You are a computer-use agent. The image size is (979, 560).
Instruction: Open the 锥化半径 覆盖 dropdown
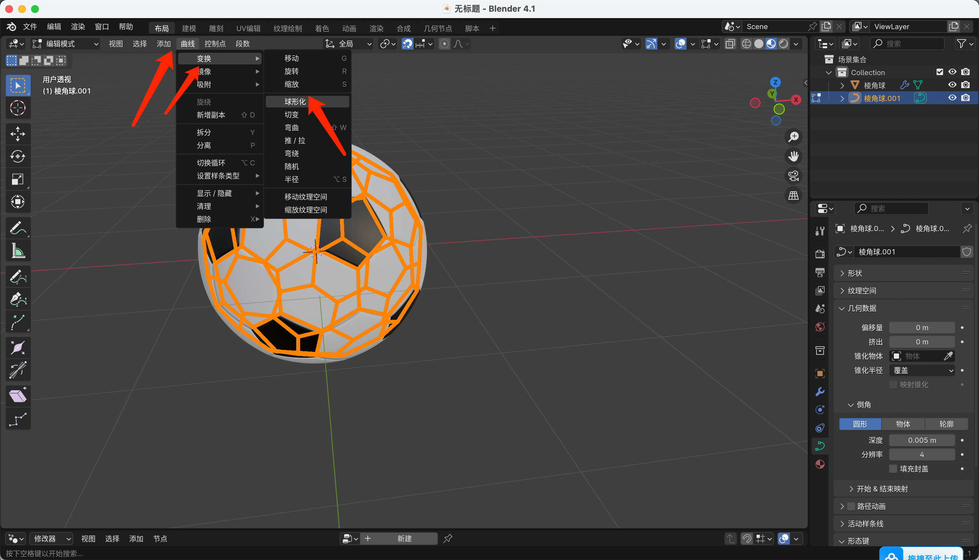pos(922,370)
